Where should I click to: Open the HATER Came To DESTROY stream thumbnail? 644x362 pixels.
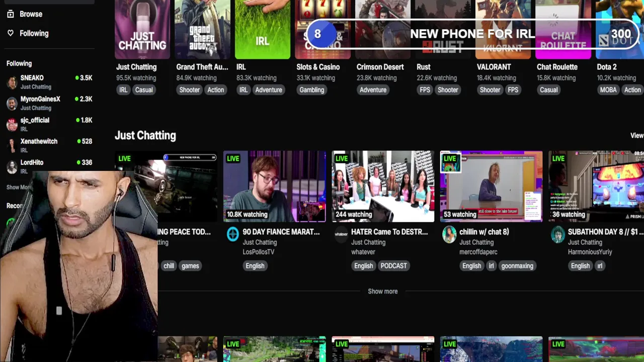coord(383,187)
